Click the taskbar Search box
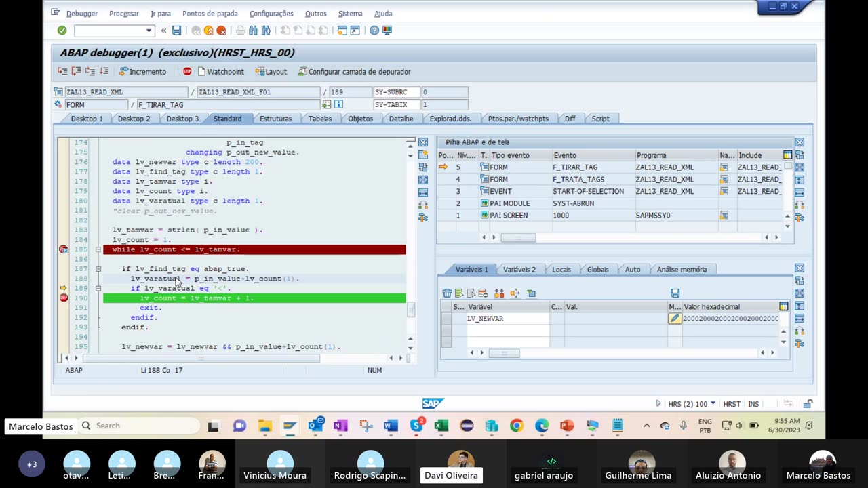Screen dimensions: 868x488 [139, 426]
